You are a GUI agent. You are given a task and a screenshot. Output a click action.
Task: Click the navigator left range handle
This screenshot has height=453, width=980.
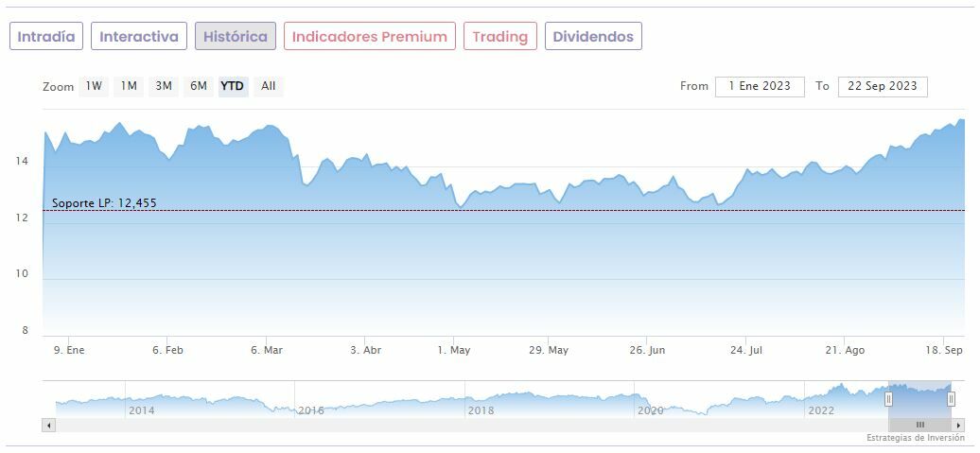[x=888, y=400]
